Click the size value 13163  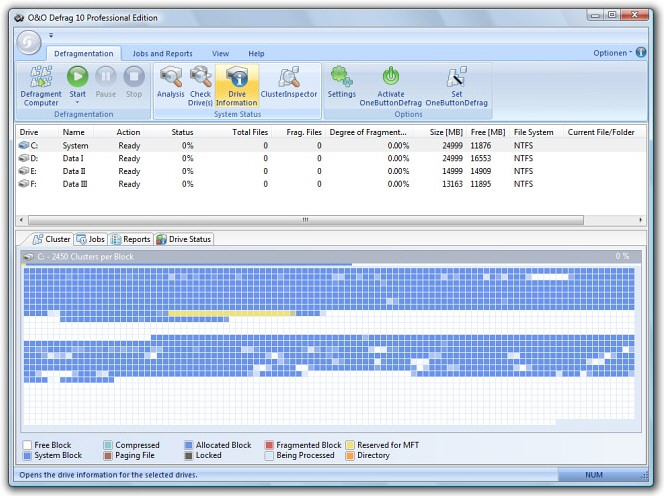(452, 184)
